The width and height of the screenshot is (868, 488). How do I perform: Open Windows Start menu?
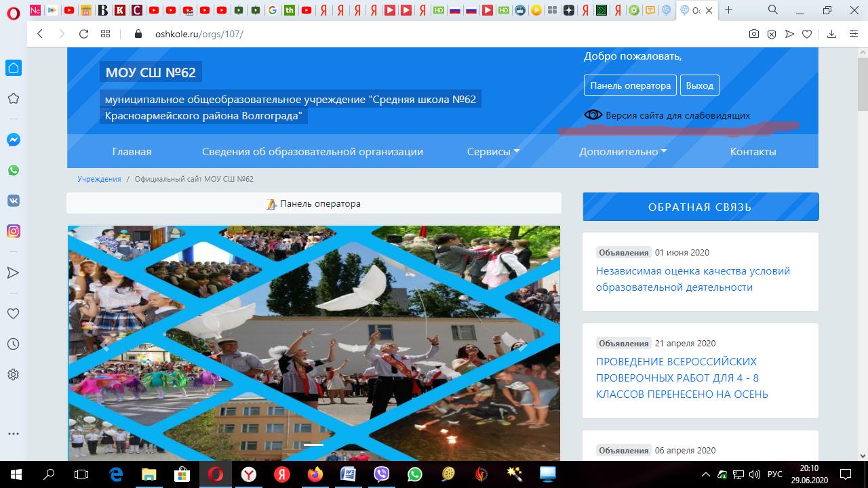(16, 474)
